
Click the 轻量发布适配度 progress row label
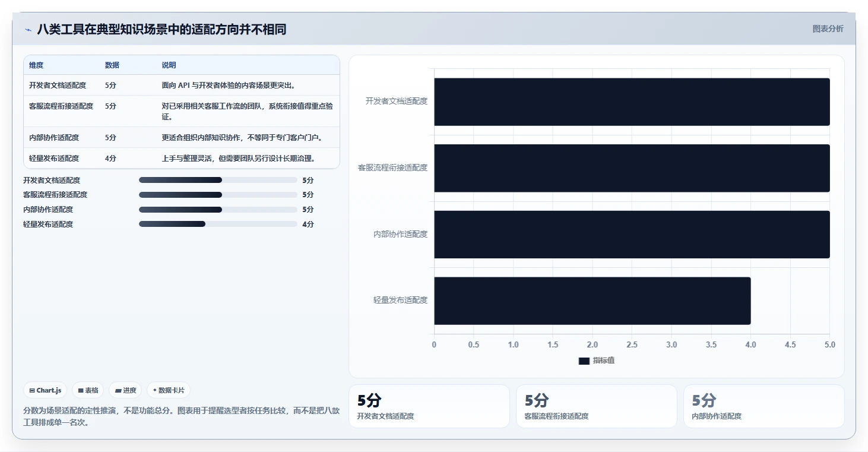click(x=48, y=224)
